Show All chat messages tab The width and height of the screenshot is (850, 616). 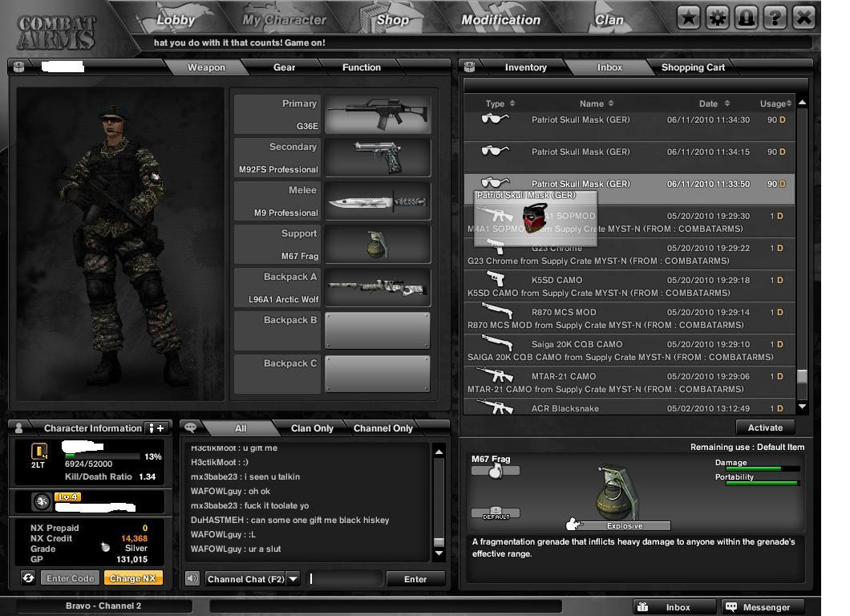point(241,428)
